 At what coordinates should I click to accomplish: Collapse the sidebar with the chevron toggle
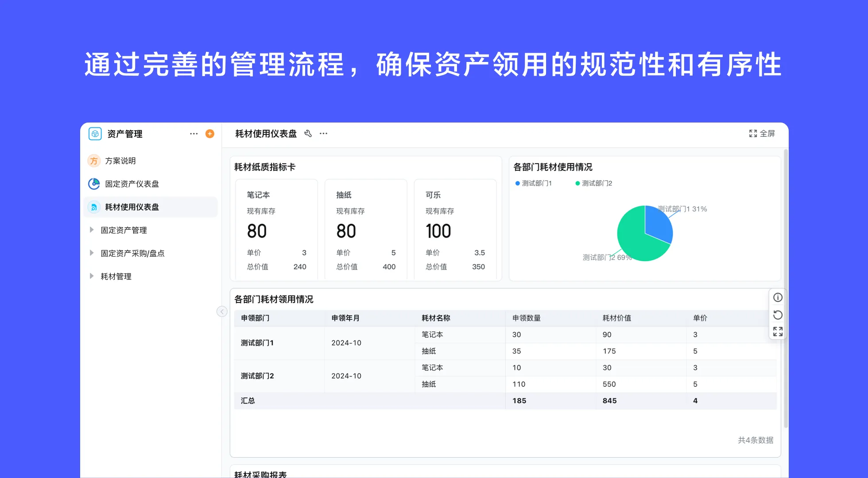pos(222,311)
